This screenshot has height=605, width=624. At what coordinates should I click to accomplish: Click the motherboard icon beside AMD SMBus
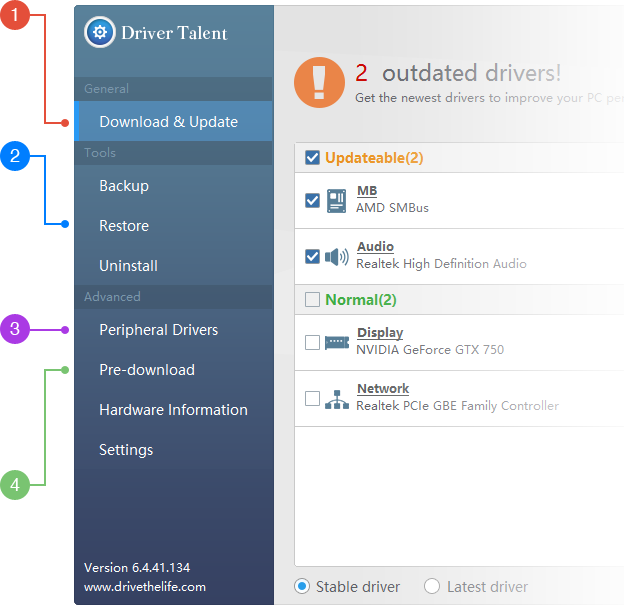tap(337, 201)
